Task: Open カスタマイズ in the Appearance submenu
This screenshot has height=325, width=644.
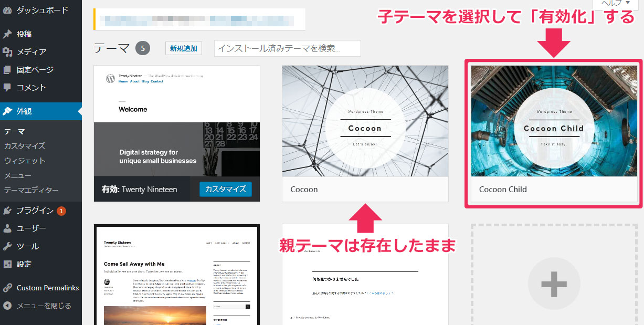Action: (x=25, y=146)
